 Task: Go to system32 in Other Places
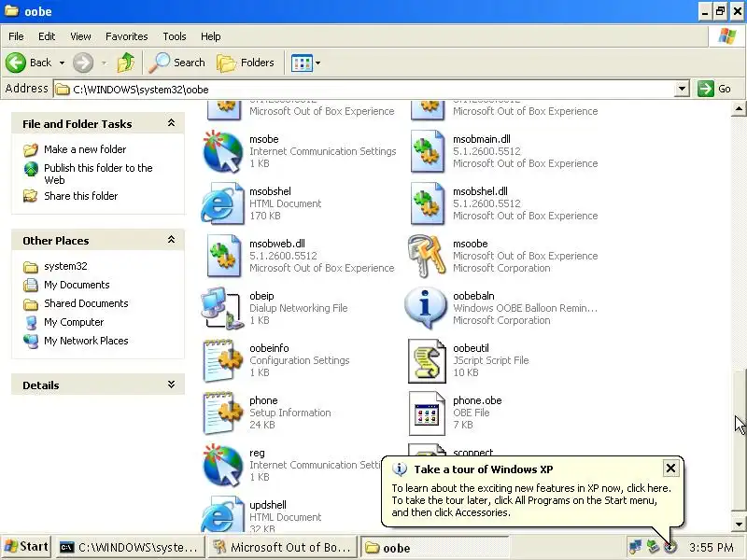pyautogui.click(x=65, y=266)
